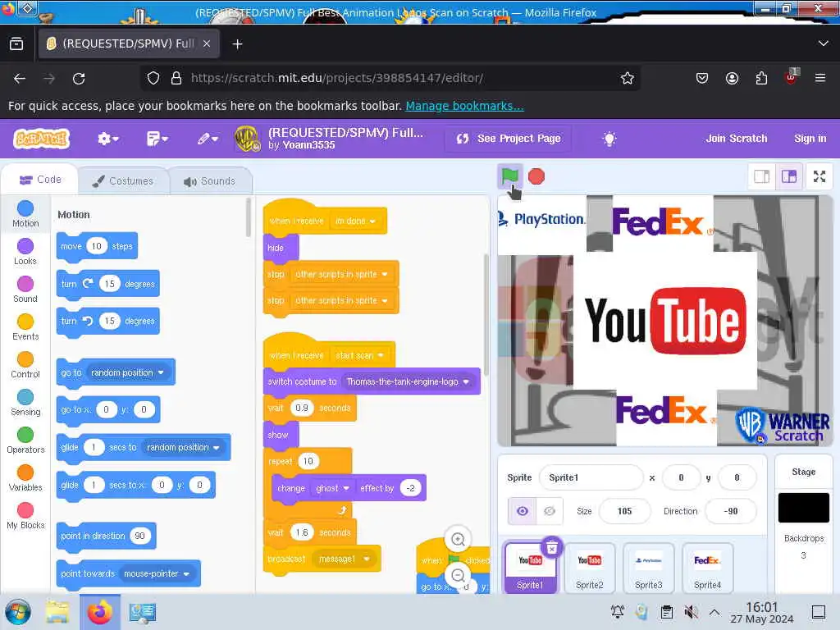Open the Manage bookmarks link
Screen dimensions: 840x630
click(x=464, y=106)
